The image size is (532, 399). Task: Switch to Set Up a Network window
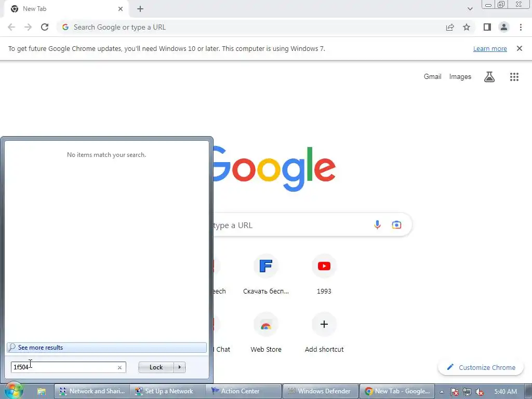(x=168, y=391)
